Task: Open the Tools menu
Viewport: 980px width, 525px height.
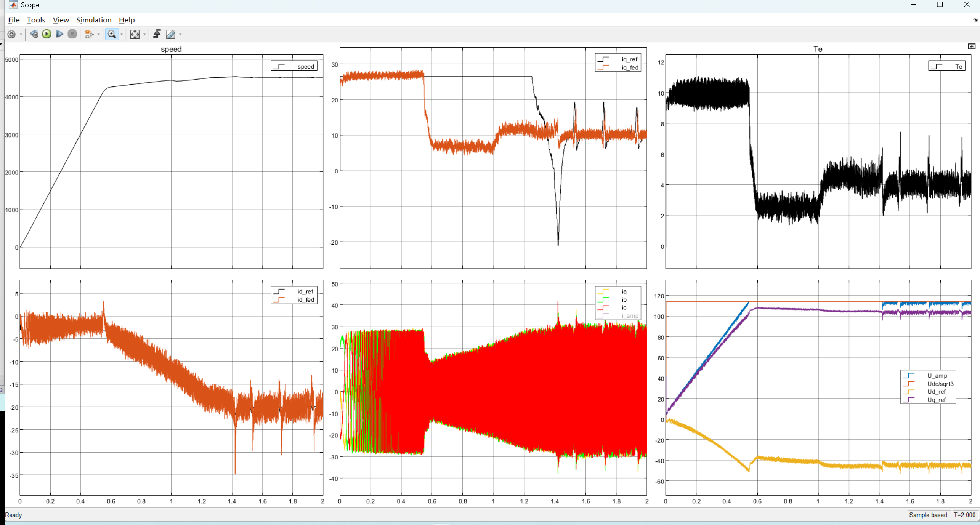Action: [35, 20]
